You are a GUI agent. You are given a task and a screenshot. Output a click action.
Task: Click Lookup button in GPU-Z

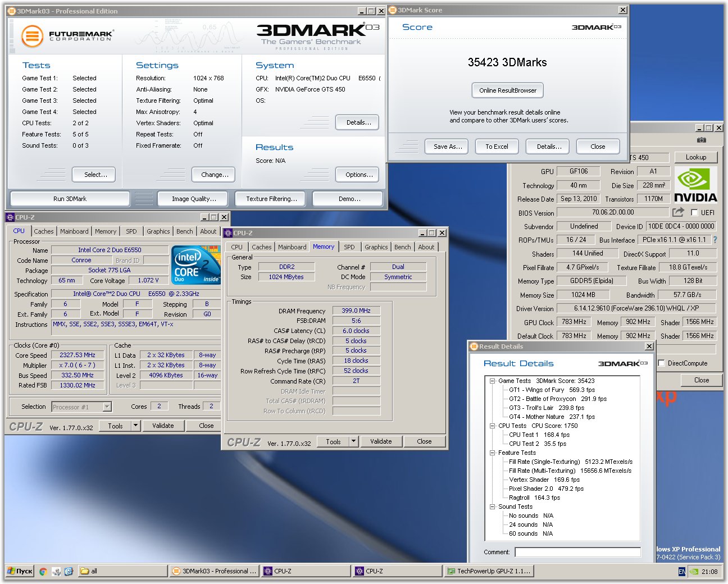click(695, 157)
